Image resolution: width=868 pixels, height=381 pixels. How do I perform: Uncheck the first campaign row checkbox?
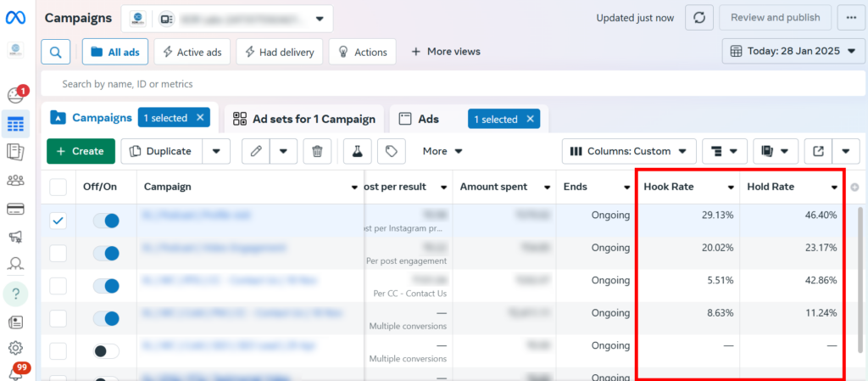[x=58, y=221]
